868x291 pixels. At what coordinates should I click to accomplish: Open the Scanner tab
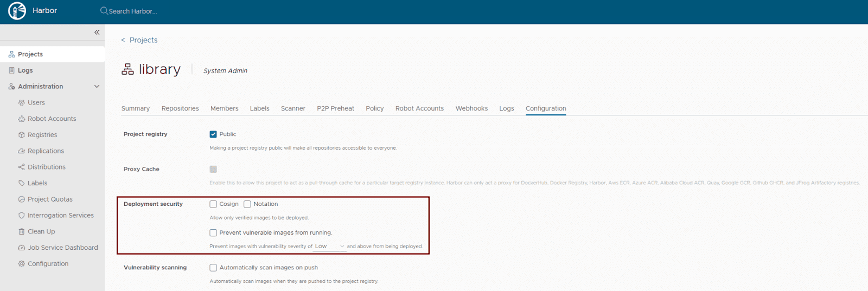click(293, 108)
